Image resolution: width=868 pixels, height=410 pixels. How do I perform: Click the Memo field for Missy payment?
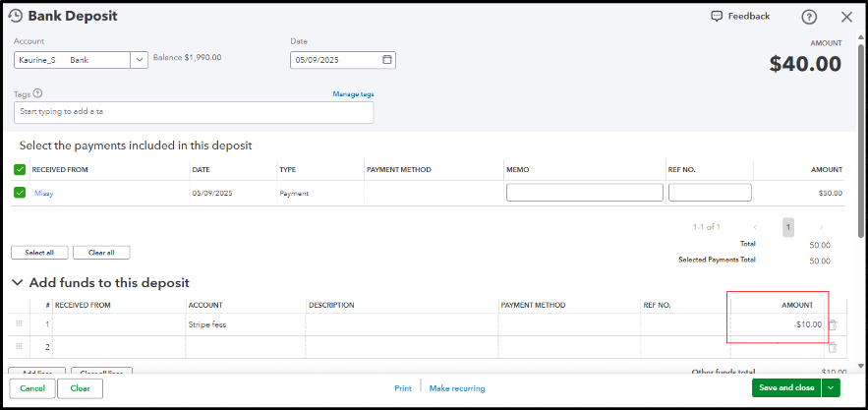[585, 193]
